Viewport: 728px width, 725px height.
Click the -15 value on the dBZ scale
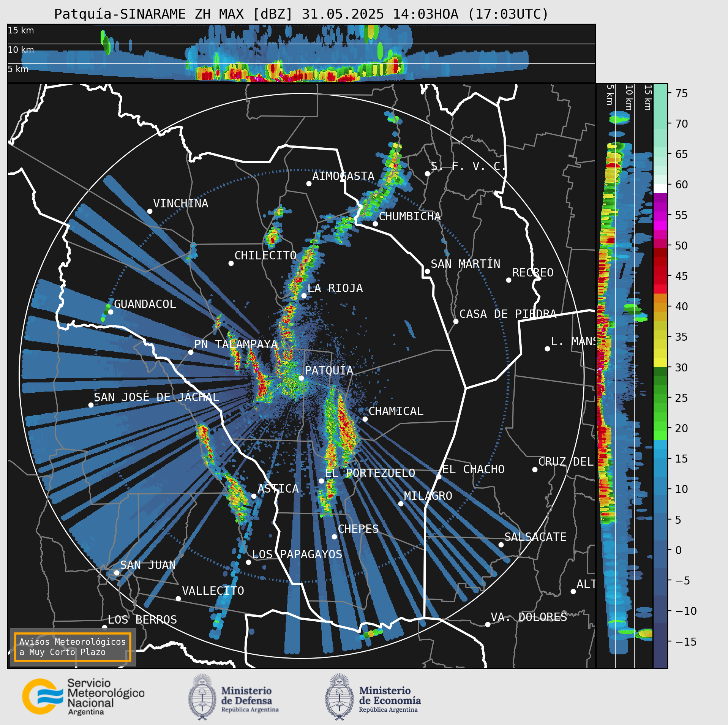pyautogui.click(x=686, y=641)
